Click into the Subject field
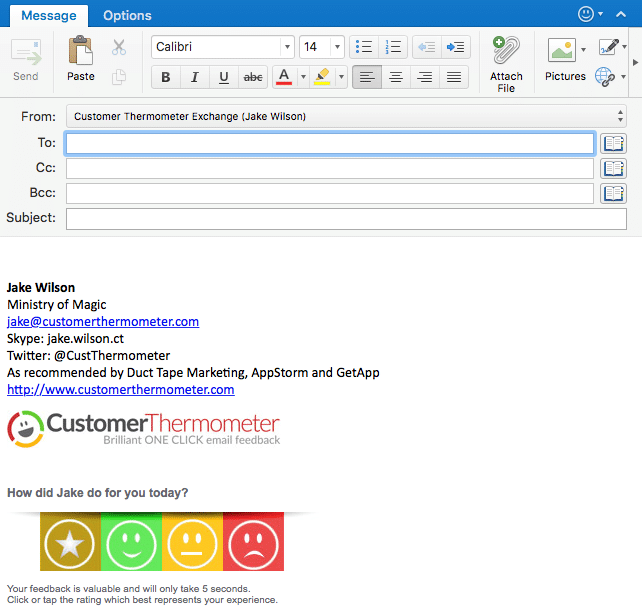642x614 pixels. 346,219
